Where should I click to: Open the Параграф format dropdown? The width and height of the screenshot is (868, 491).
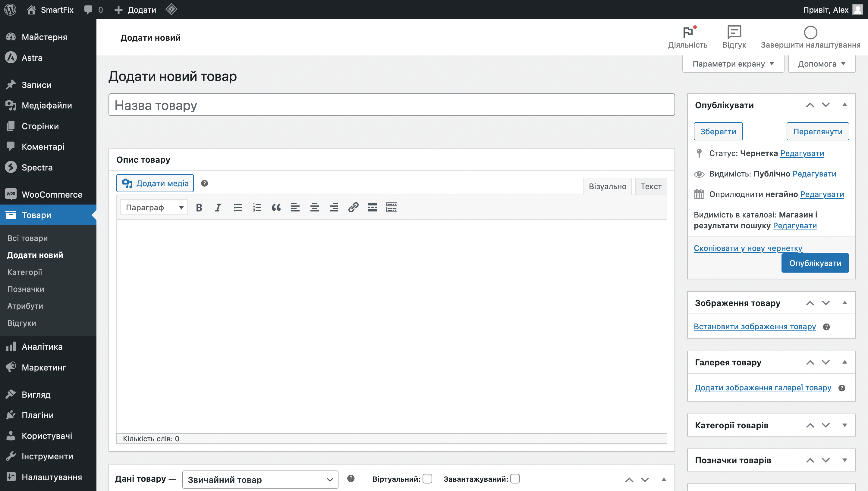coord(154,207)
